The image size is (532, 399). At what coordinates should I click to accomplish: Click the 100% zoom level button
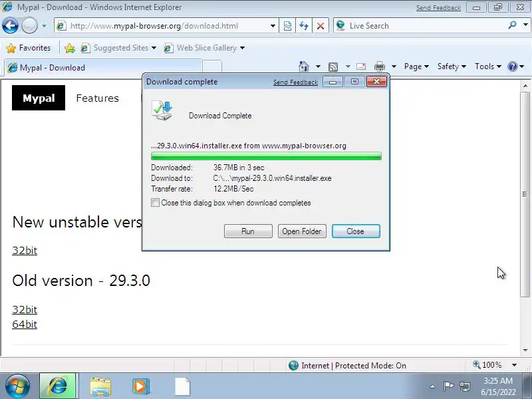pos(487,365)
